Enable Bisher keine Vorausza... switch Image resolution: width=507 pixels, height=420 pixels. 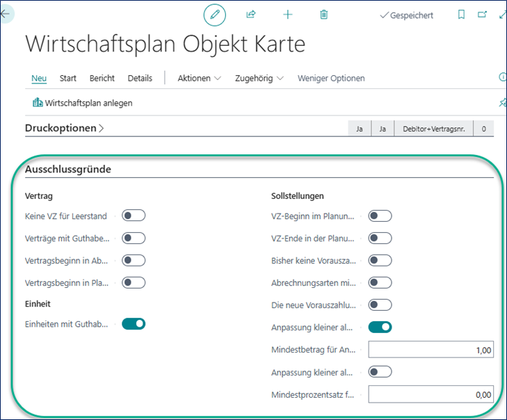[380, 260]
